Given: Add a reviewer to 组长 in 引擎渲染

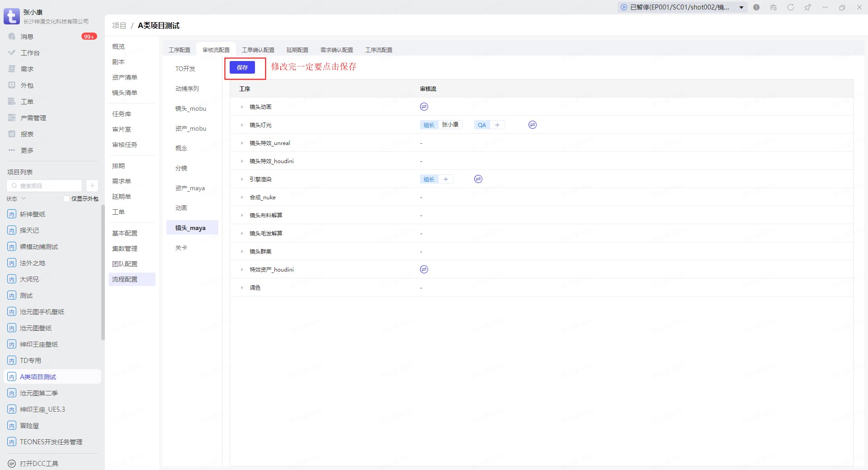Looking at the screenshot, I should pyautogui.click(x=445, y=179).
